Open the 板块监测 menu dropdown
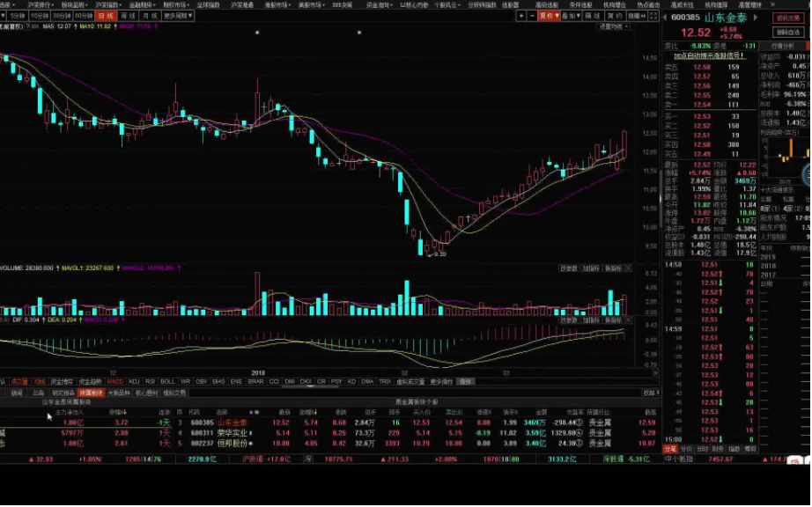 [x=75, y=4]
